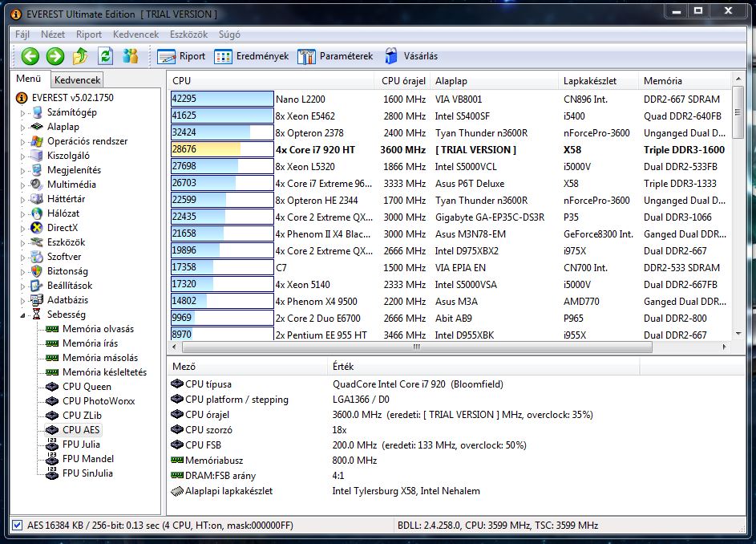The width and height of the screenshot is (756, 544).
Task: Sort by the CPU órajel column header
Action: [x=403, y=80]
